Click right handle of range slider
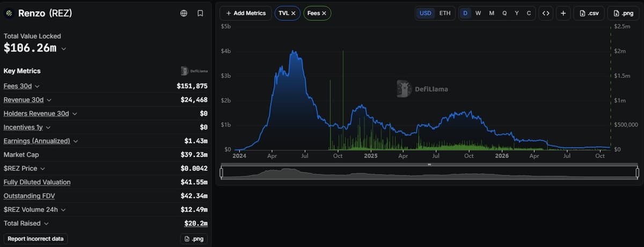This screenshot has width=644, height=247. 637,173
